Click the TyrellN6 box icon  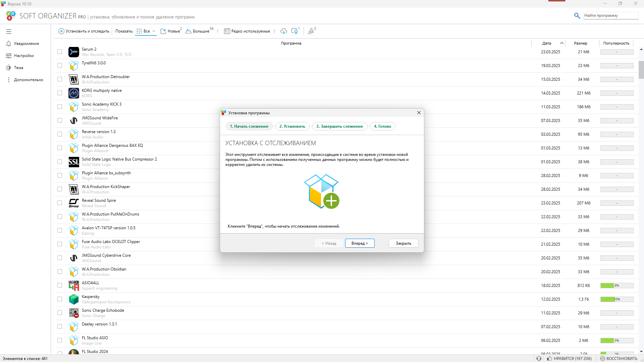coord(74,66)
